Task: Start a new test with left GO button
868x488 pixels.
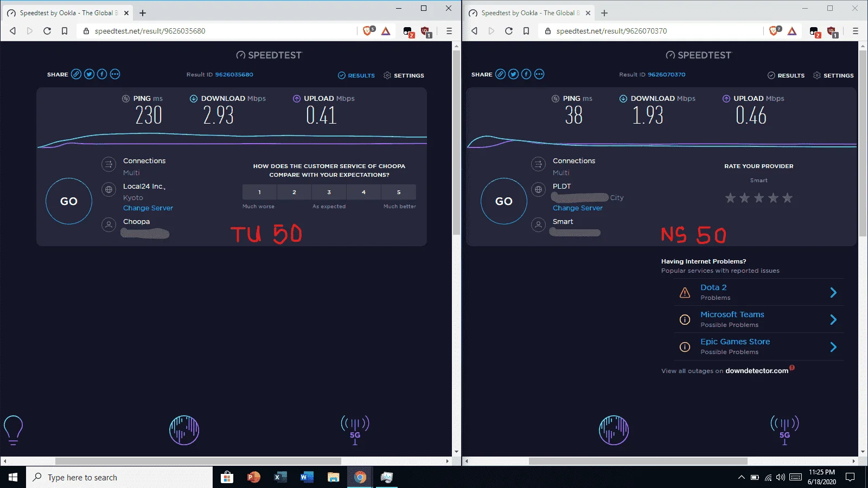Action: tap(69, 201)
